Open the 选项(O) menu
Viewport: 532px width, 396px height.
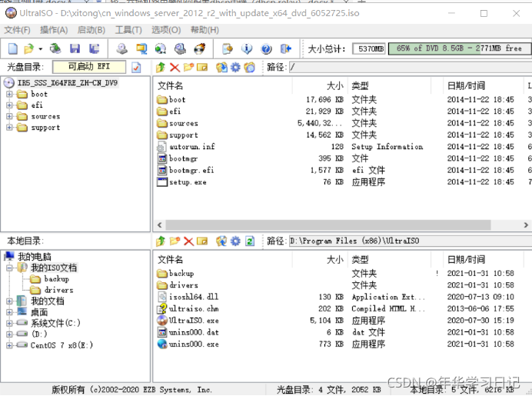tap(166, 30)
